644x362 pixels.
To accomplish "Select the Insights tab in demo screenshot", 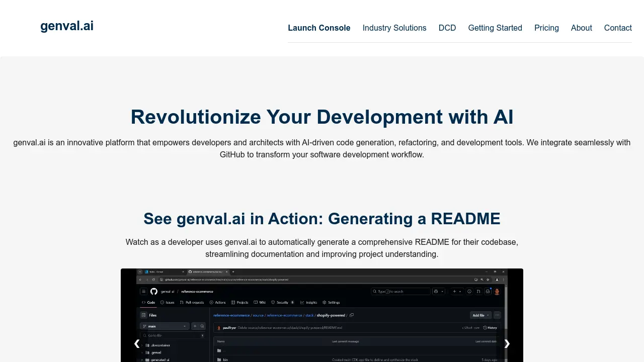I will 308,303.
